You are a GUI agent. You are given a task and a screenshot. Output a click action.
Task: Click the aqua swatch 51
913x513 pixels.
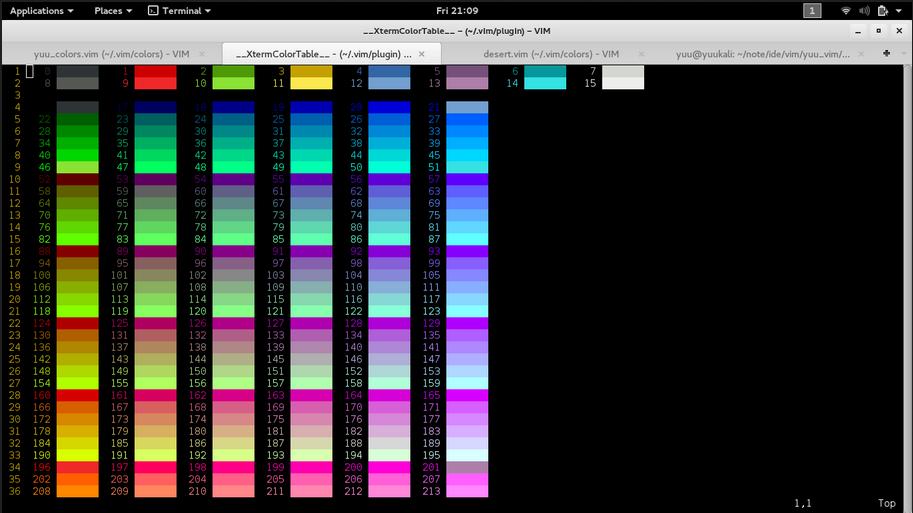pyautogui.click(x=467, y=167)
